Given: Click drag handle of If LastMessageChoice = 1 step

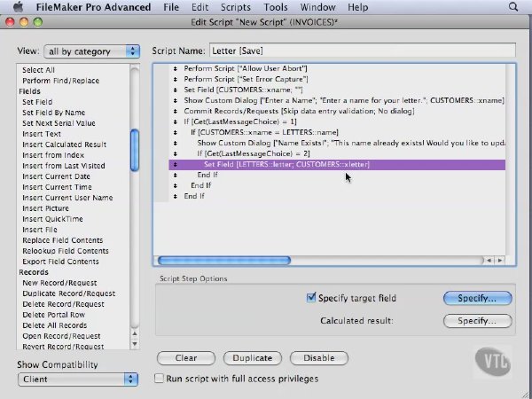Looking at the screenshot, I should 175,121.
